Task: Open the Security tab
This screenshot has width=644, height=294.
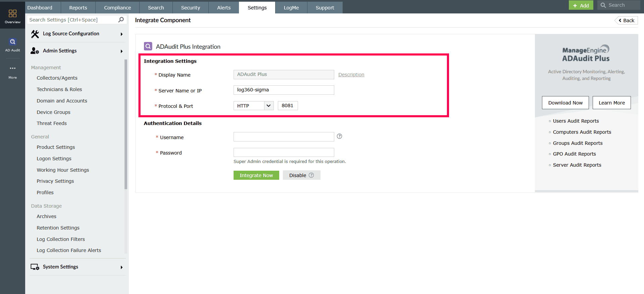Action: tap(191, 7)
